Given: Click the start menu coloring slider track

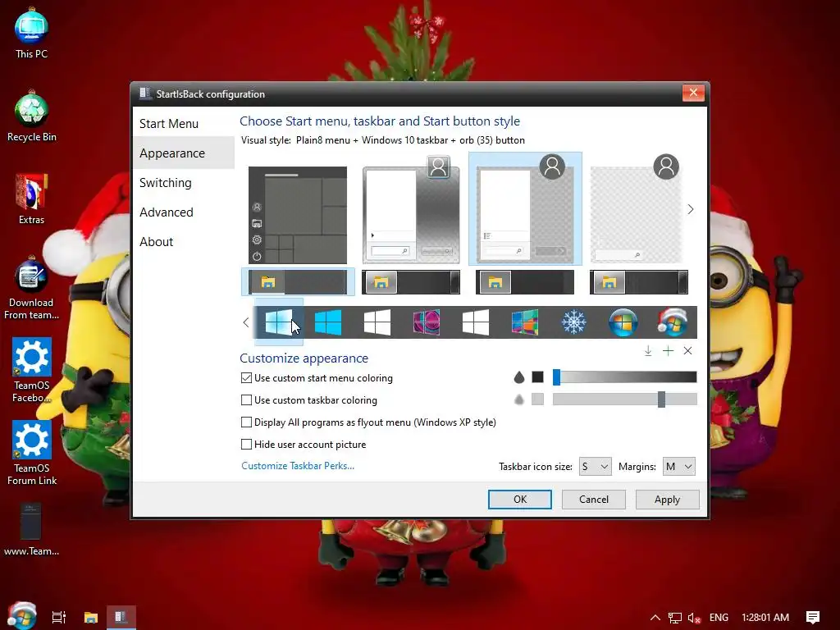Looking at the screenshot, I should (624, 377).
